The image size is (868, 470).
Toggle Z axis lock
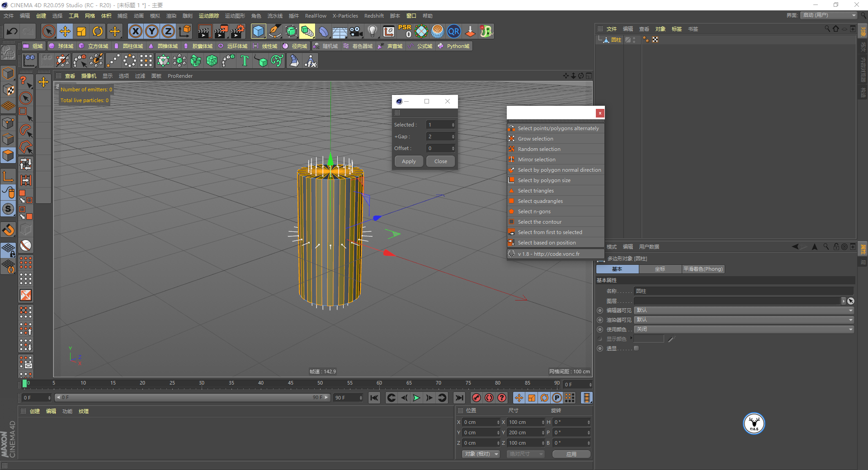(168, 31)
